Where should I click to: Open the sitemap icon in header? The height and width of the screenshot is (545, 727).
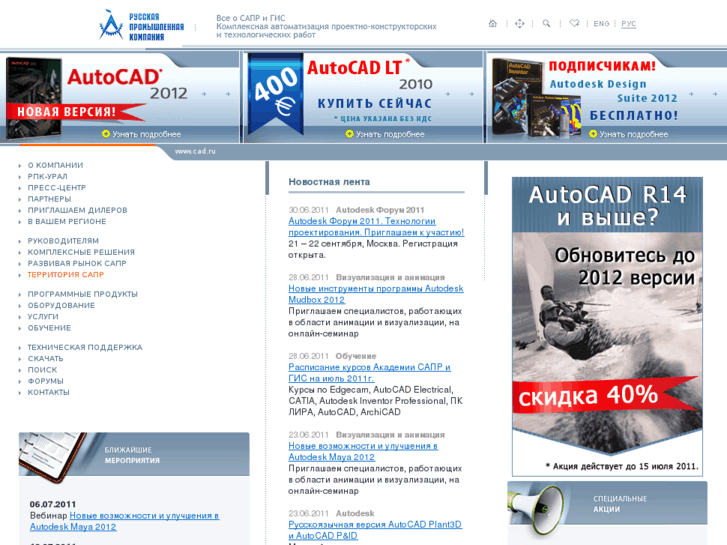[x=519, y=23]
